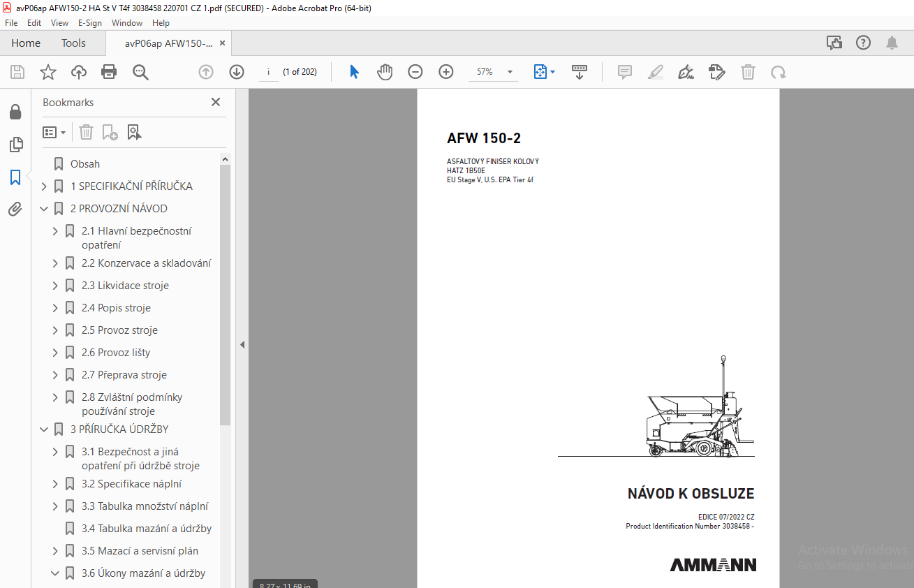The image size is (914, 588).
Task: Select the Highlight text pen tool
Action: tap(655, 72)
